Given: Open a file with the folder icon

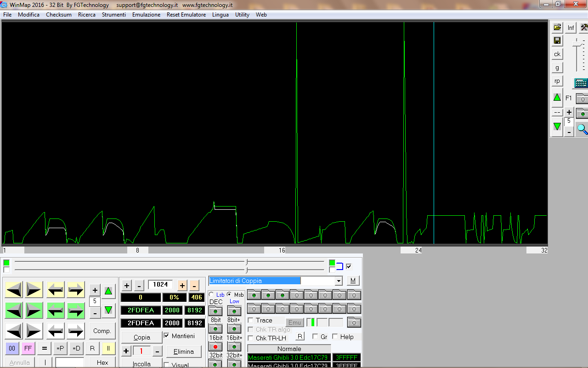Looking at the screenshot, I should pyautogui.click(x=557, y=28).
